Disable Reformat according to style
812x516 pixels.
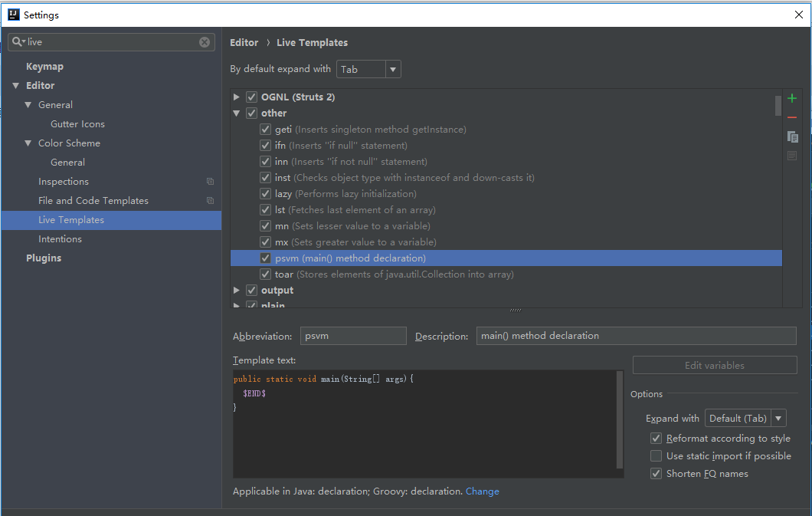pyautogui.click(x=656, y=438)
